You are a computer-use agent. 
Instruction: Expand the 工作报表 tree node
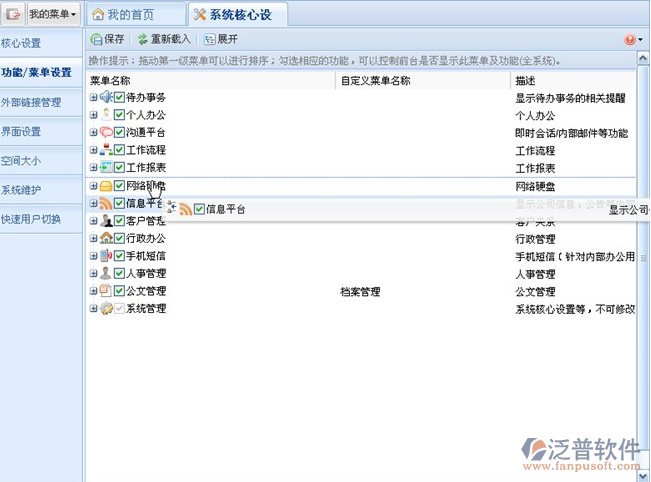click(93, 167)
